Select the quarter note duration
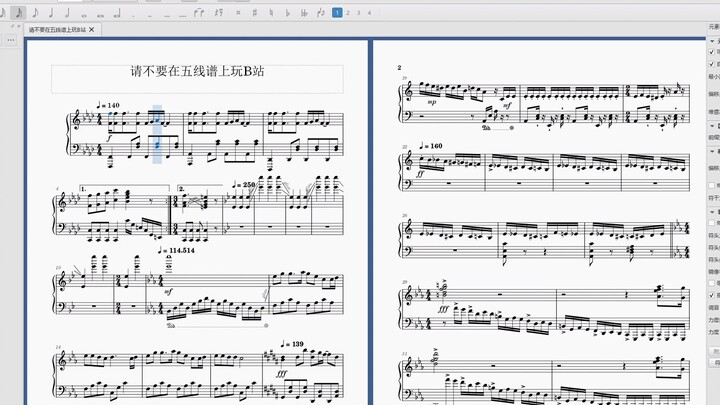This screenshot has width=720, height=405. (51, 13)
